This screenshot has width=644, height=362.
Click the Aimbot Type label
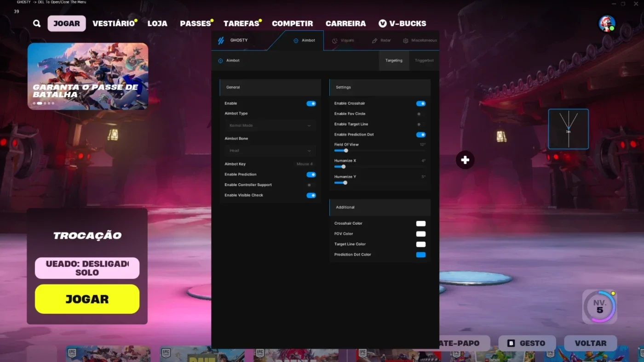point(236,113)
